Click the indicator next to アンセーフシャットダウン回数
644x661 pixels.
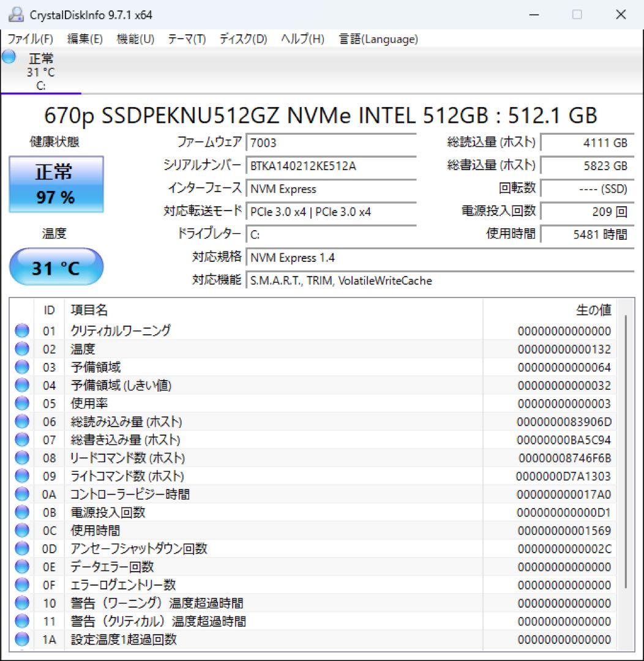click(x=21, y=548)
